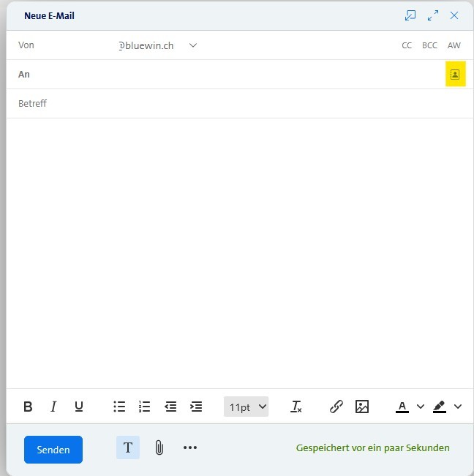Insert an inline image
The width and height of the screenshot is (474, 476).
pyautogui.click(x=362, y=407)
